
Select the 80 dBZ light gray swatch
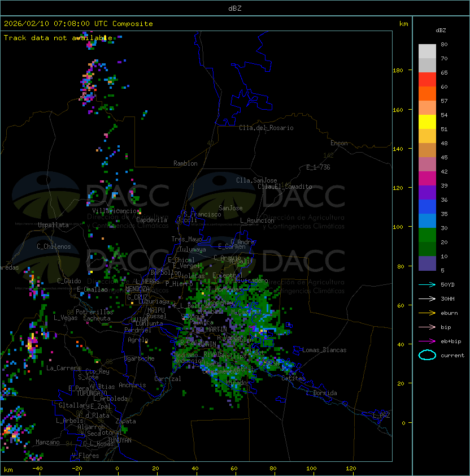427,51
